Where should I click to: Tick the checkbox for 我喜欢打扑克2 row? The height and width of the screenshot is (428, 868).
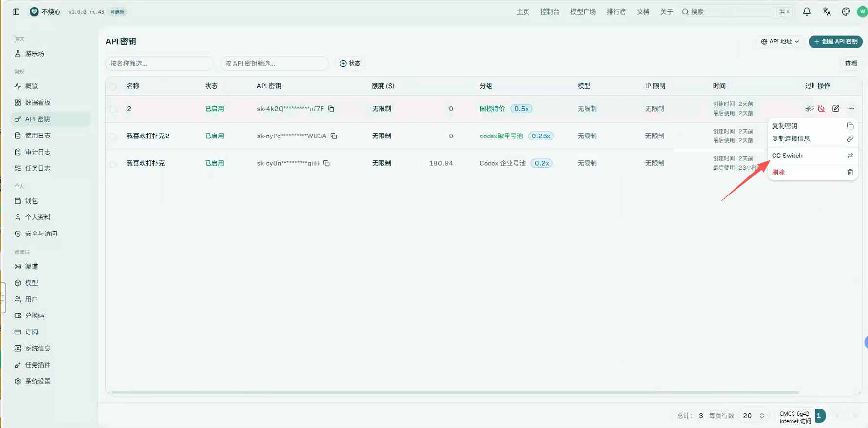[x=113, y=136]
